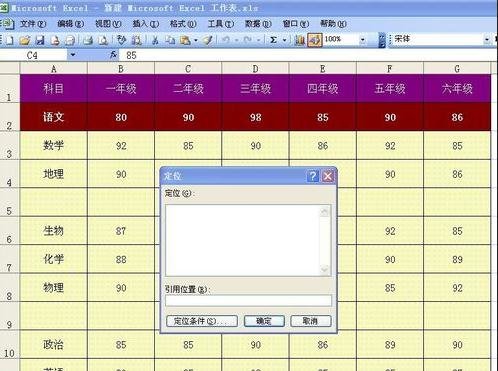This screenshot has height=371, width=498.
Task: Expand the Undo history dropdown arrow
Action: click(x=236, y=40)
